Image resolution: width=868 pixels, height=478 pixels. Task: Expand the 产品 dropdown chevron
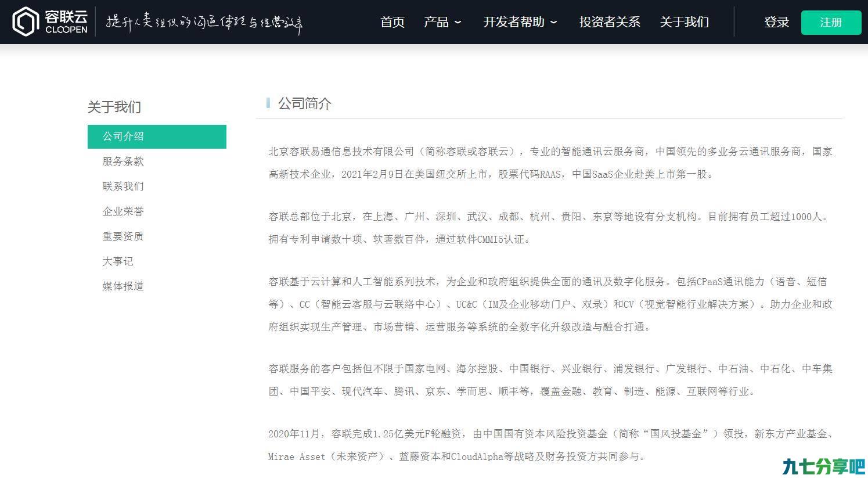pos(458,23)
